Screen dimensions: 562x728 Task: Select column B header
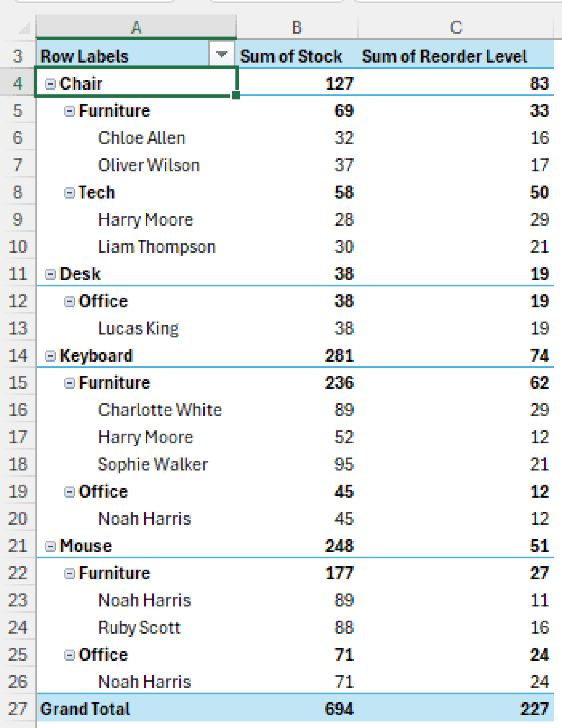(296, 27)
